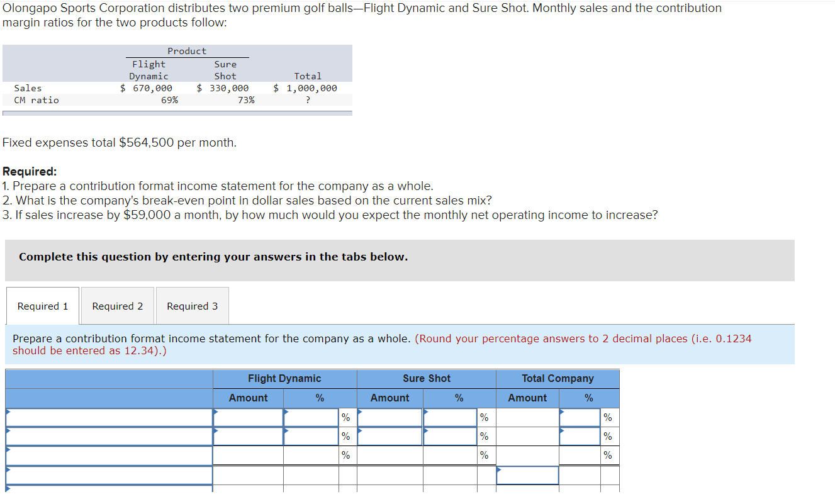Open the Required 1 tab
The height and width of the screenshot is (504, 835).
click(x=43, y=306)
